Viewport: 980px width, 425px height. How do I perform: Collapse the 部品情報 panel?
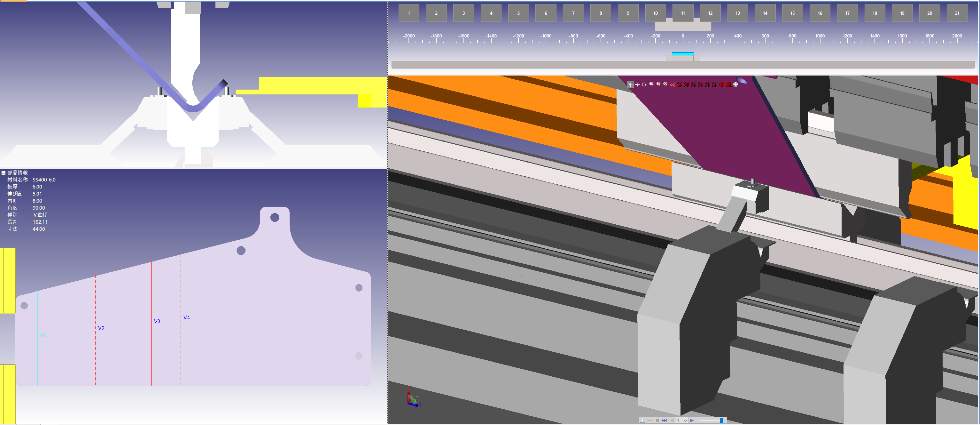coord(4,173)
